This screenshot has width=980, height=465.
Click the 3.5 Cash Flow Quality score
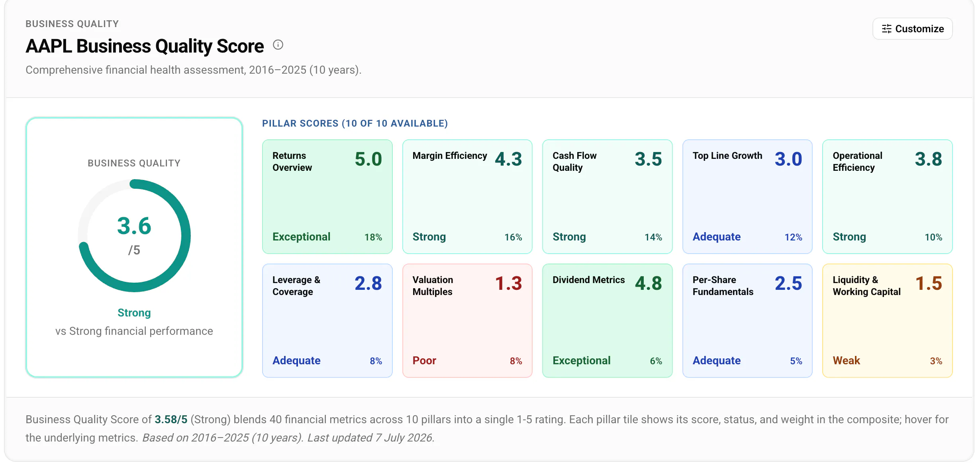pos(648,159)
